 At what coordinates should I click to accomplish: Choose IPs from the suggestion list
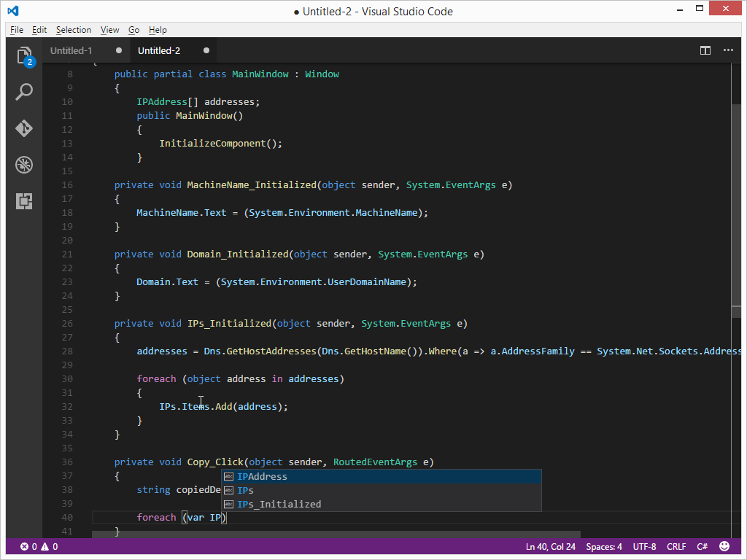382,490
